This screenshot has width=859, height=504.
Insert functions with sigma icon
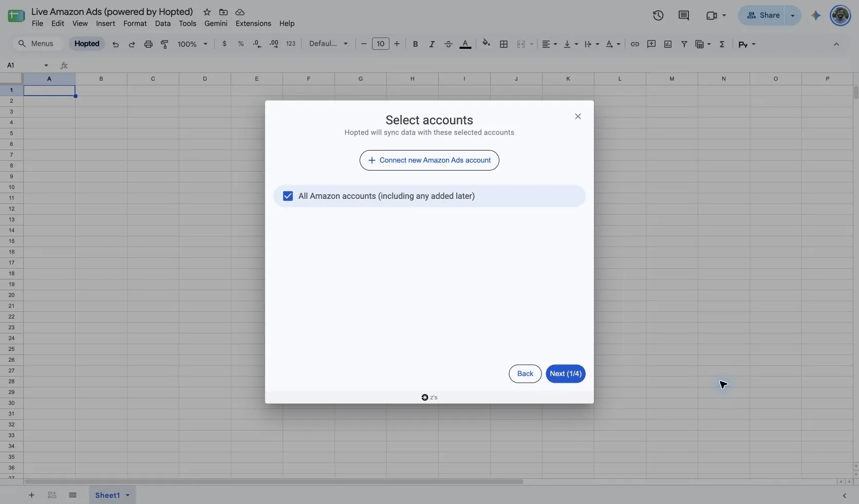pyautogui.click(x=722, y=44)
